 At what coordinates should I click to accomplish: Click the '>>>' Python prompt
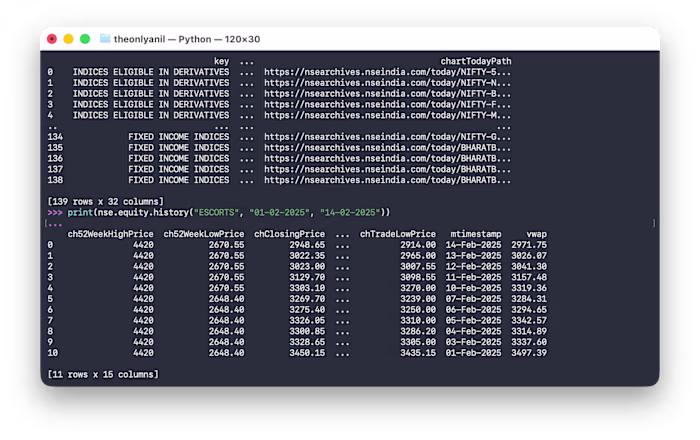pyautogui.click(x=55, y=212)
